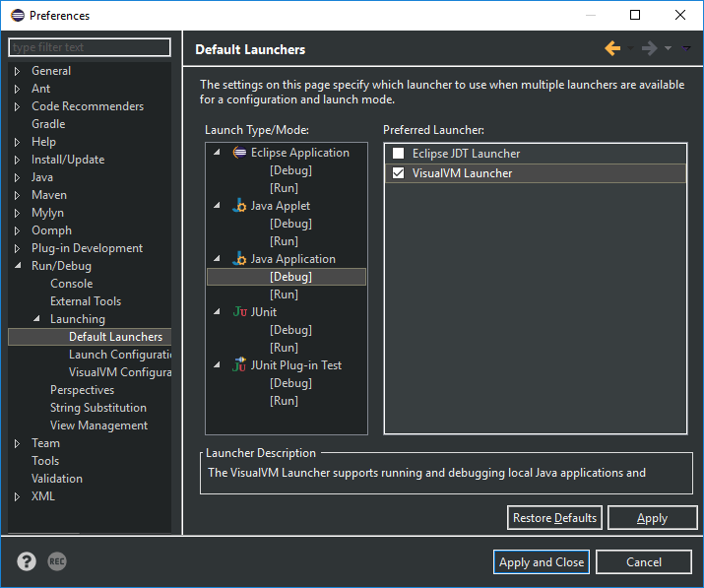
Task: Select [Run] under JUnit launch type
Action: coord(284,348)
